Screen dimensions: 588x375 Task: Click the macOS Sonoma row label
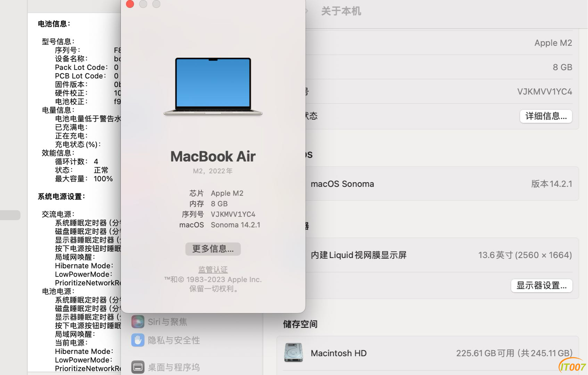(x=342, y=184)
